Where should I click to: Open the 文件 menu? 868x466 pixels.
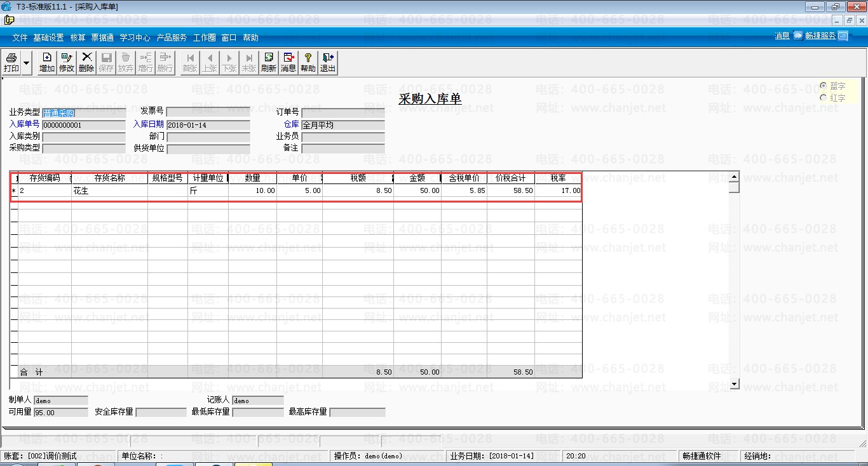tap(20, 38)
